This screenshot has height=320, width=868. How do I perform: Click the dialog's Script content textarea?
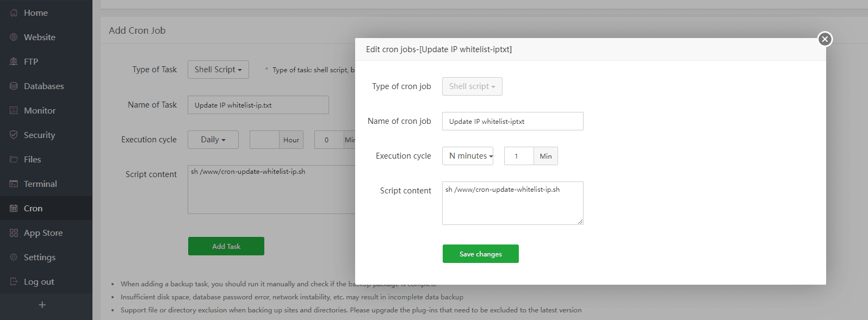tap(512, 203)
